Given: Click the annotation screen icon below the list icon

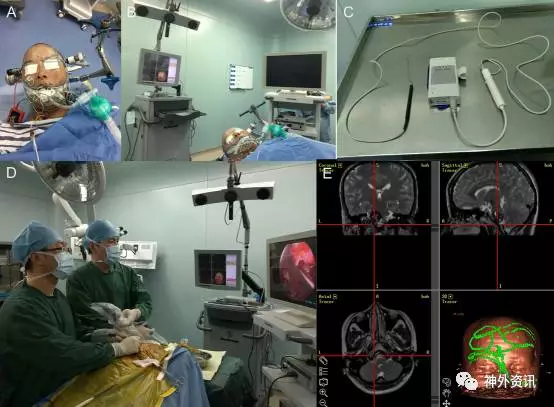Looking at the screenshot, I should click(324, 382).
